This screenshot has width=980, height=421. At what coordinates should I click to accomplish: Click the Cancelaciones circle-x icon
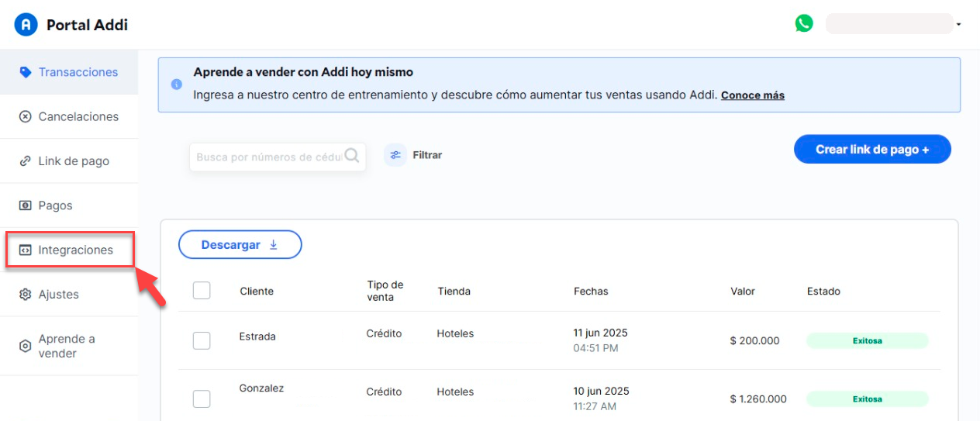click(x=25, y=116)
